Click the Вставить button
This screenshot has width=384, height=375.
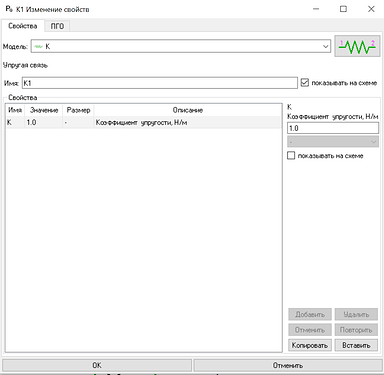[356, 345]
